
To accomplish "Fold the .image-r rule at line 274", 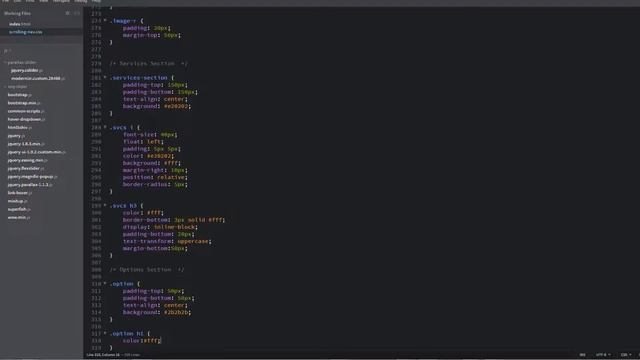I will pyautogui.click(x=105, y=20).
